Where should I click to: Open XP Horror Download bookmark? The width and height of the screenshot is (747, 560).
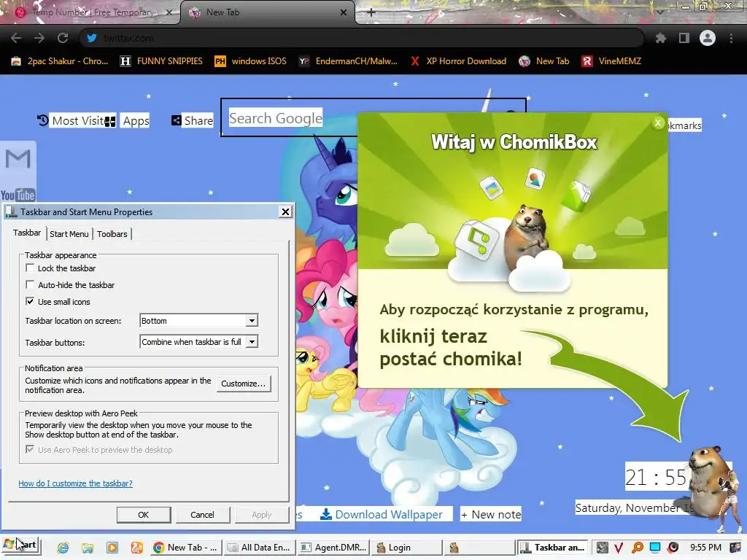tap(459, 61)
